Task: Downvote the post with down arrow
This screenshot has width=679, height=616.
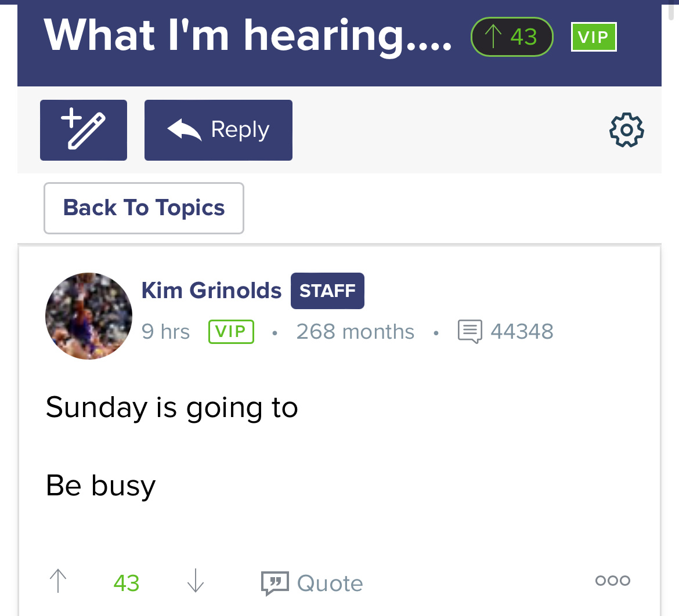Action: pyautogui.click(x=196, y=581)
